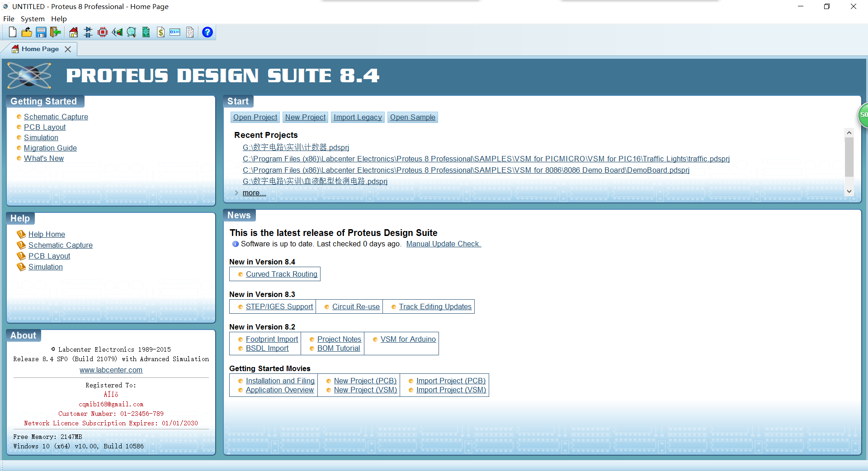
Task: Open PCB Layout via the red chip icon
Action: [x=103, y=32]
